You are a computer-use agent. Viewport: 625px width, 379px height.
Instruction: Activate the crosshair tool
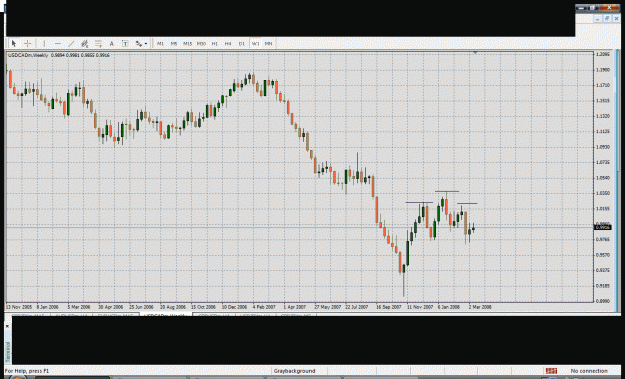[28, 43]
